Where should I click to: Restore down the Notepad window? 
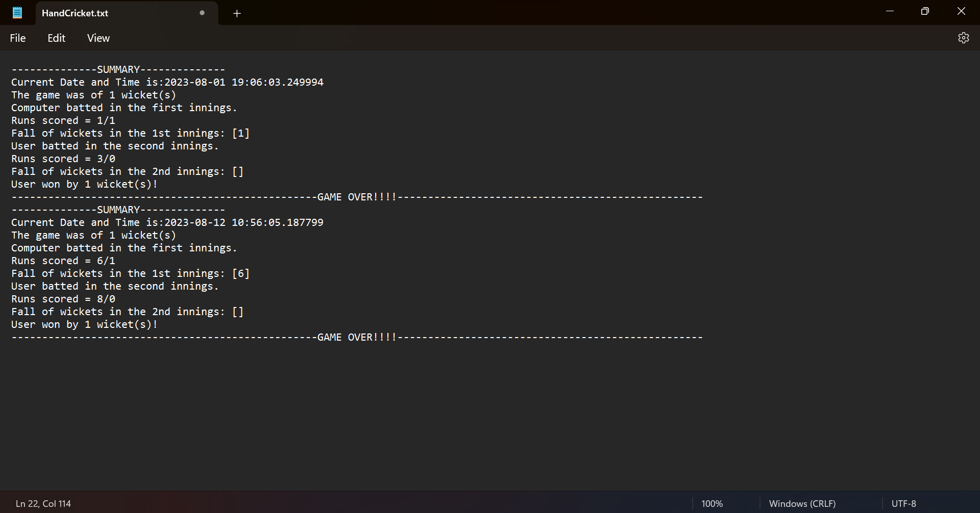point(925,11)
